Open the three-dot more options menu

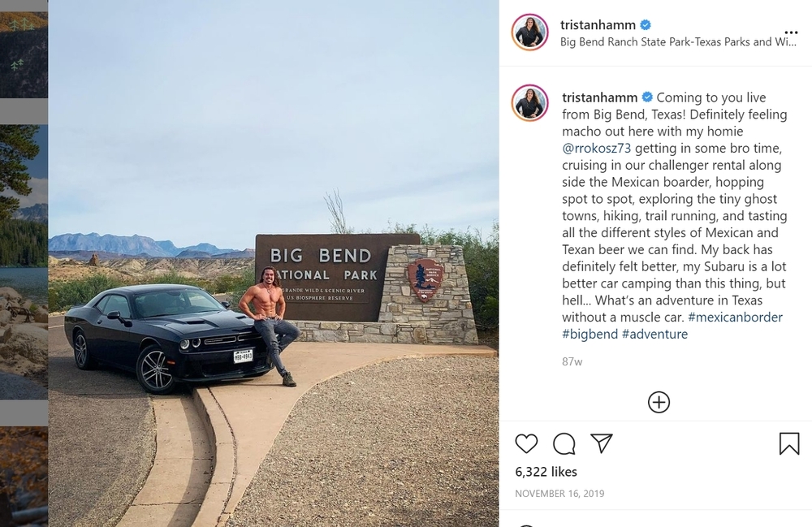(x=791, y=32)
